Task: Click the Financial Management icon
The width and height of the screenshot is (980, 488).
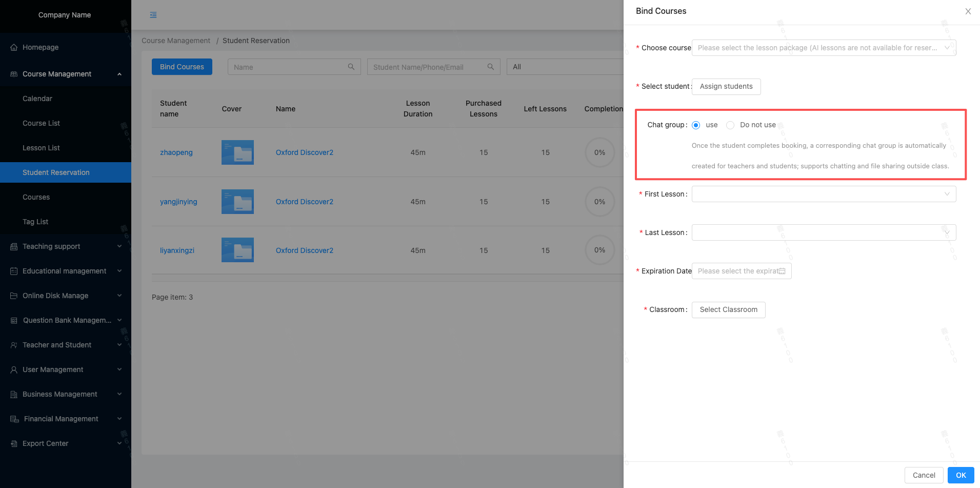Action: (x=14, y=419)
